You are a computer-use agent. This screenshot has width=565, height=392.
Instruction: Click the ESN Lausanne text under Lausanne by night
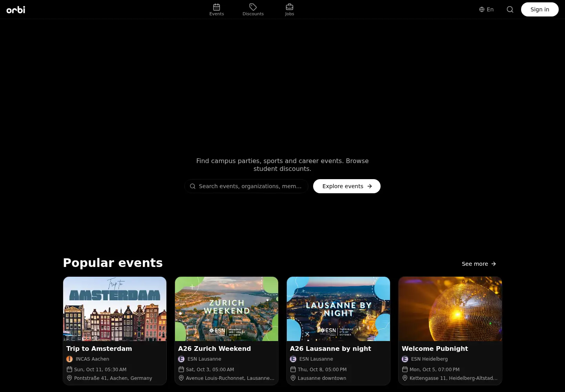click(x=316, y=359)
